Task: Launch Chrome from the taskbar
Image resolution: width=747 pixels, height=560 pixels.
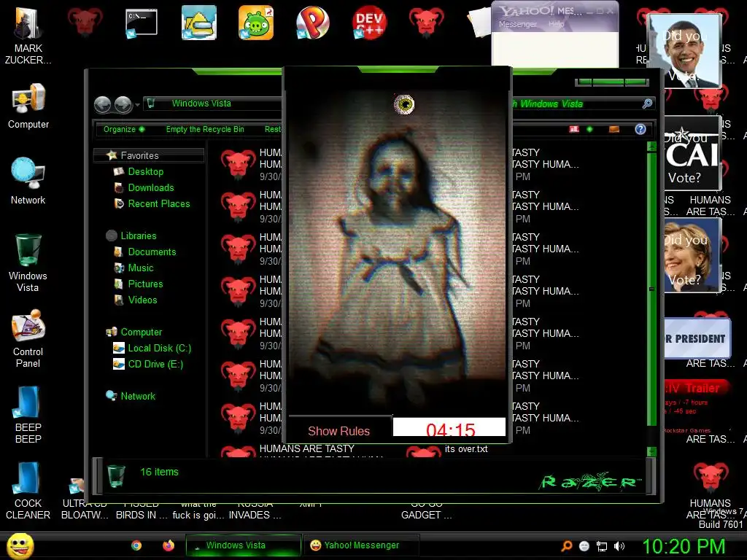Action: (136, 545)
